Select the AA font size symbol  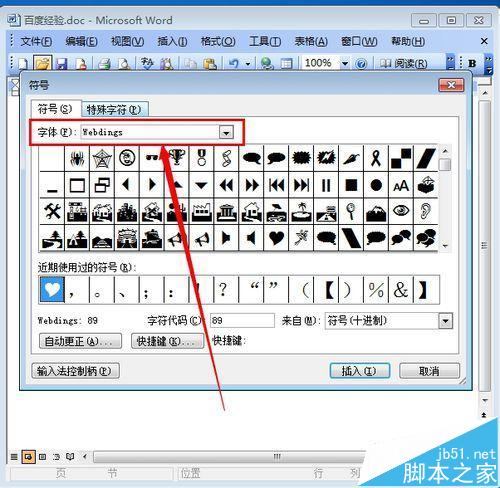click(x=401, y=184)
